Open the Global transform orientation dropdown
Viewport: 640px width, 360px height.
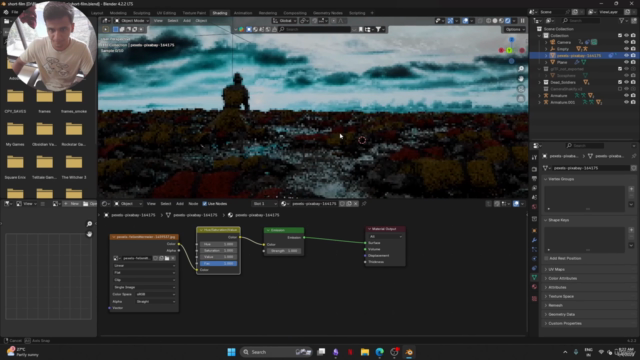click(284, 20)
